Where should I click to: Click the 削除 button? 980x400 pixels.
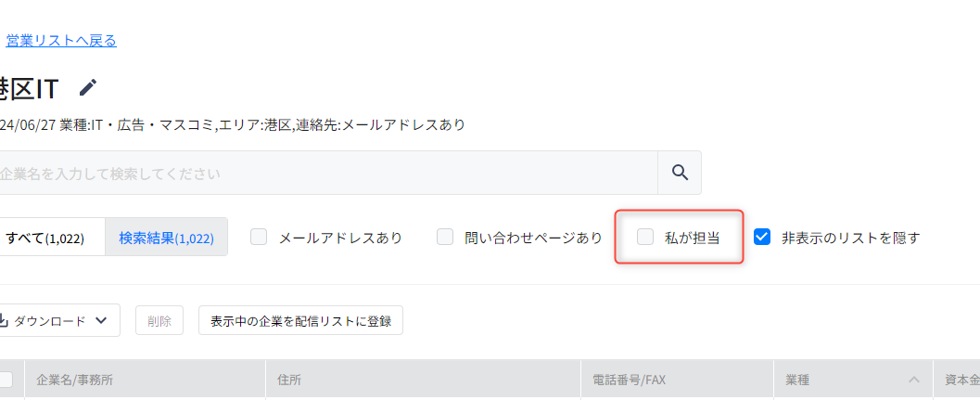(x=159, y=320)
